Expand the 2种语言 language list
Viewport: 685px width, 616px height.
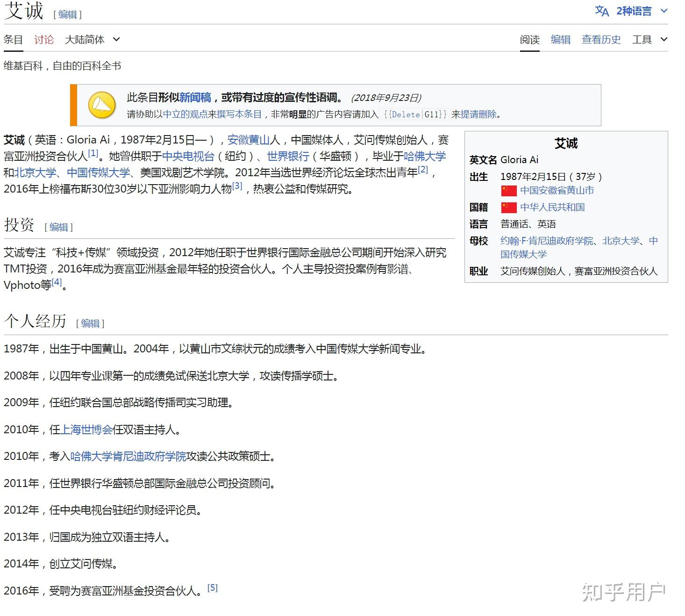[x=642, y=11]
